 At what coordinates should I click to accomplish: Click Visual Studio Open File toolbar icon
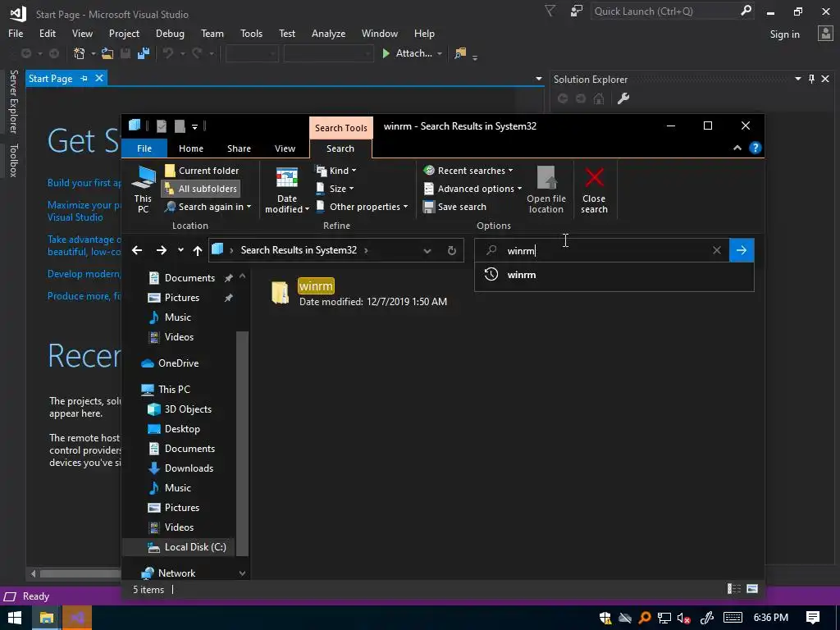(107, 53)
